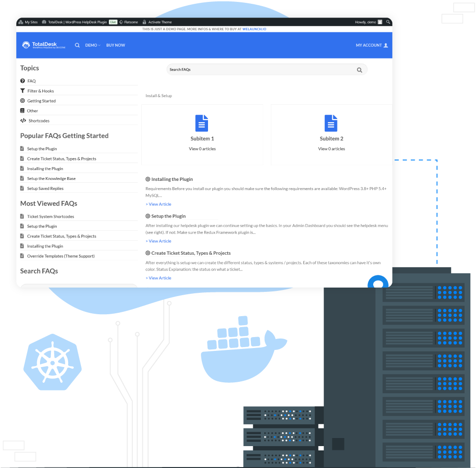Select the Shortcodes code icon
This screenshot has height=468, width=476.
click(23, 120)
